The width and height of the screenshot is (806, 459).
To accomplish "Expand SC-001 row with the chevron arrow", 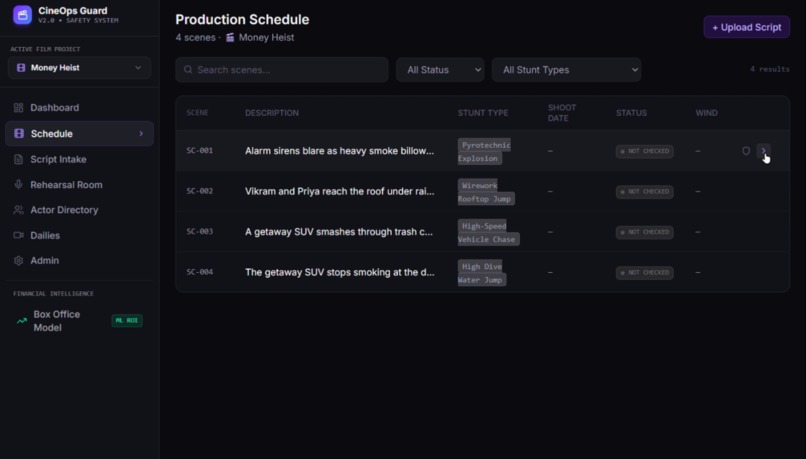I will (x=763, y=151).
